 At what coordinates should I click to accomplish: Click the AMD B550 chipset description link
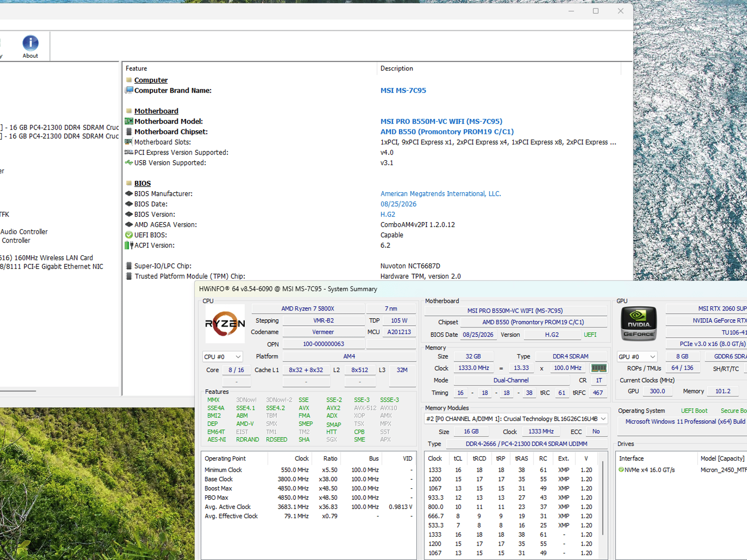(x=447, y=132)
